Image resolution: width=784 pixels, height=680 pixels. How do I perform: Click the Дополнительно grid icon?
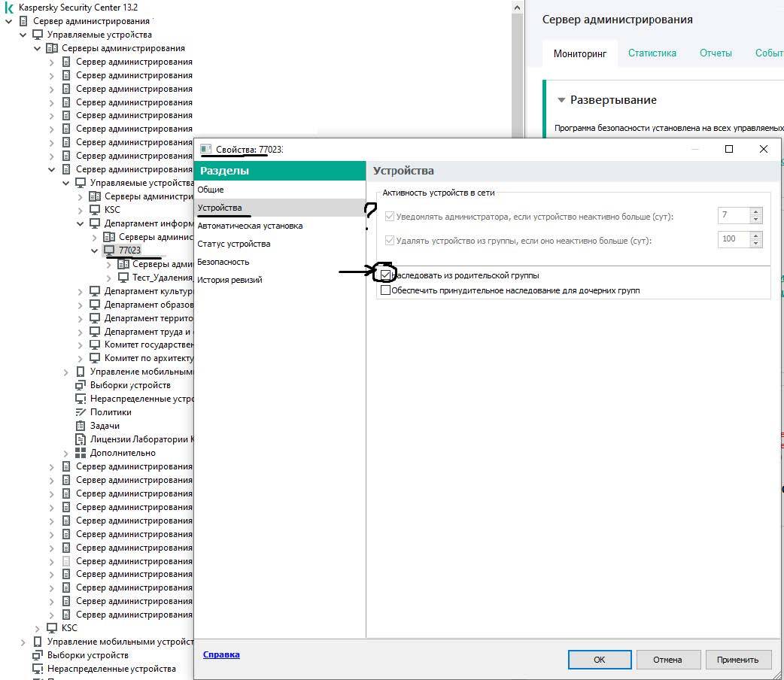click(x=81, y=453)
